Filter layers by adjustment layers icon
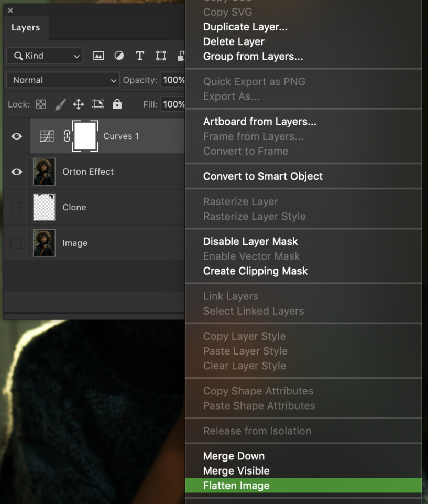This screenshot has height=504, width=428. [x=119, y=55]
